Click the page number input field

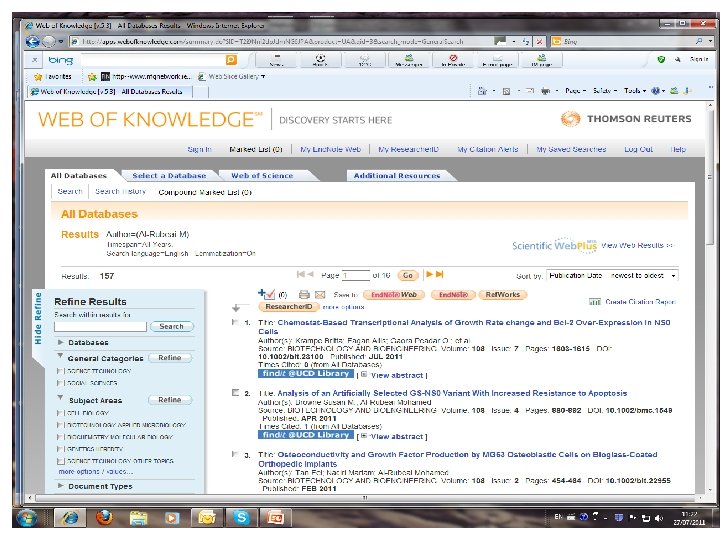pyautogui.click(x=356, y=275)
